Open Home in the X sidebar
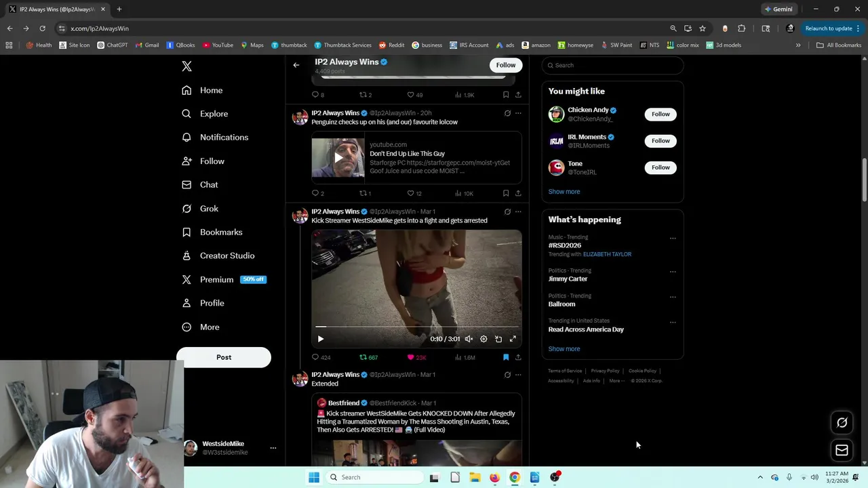The image size is (868, 488). click(202, 90)
